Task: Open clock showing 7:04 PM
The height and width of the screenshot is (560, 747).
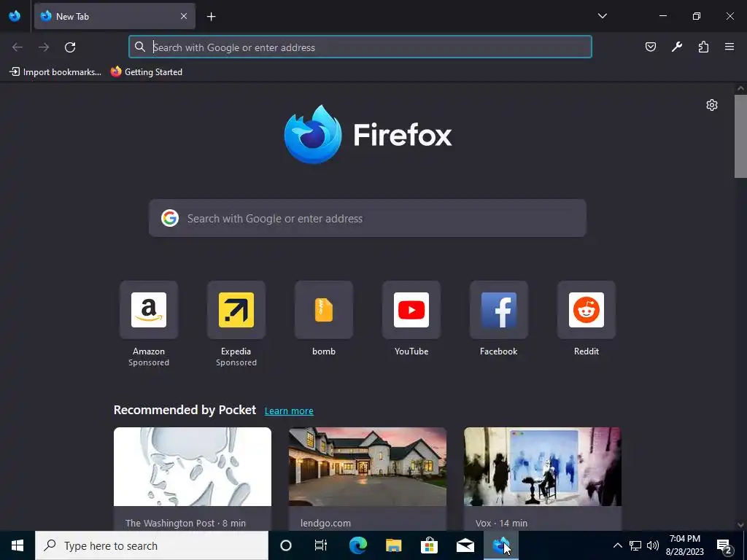Action: (684, 545)
